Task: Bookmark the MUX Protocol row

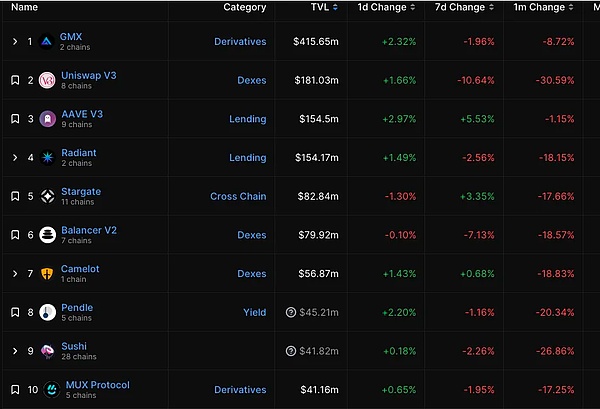Action: (x=15, y=389)
